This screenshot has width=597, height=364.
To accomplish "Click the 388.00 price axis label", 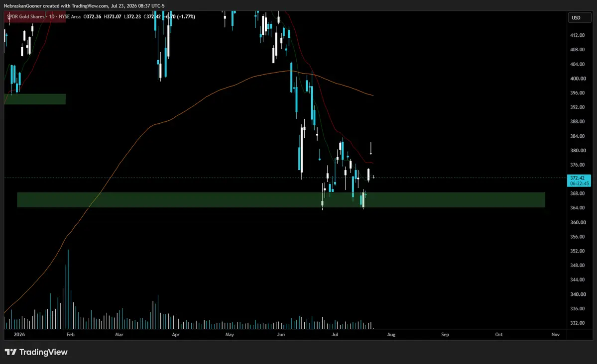I will click(x=577, y=122).
